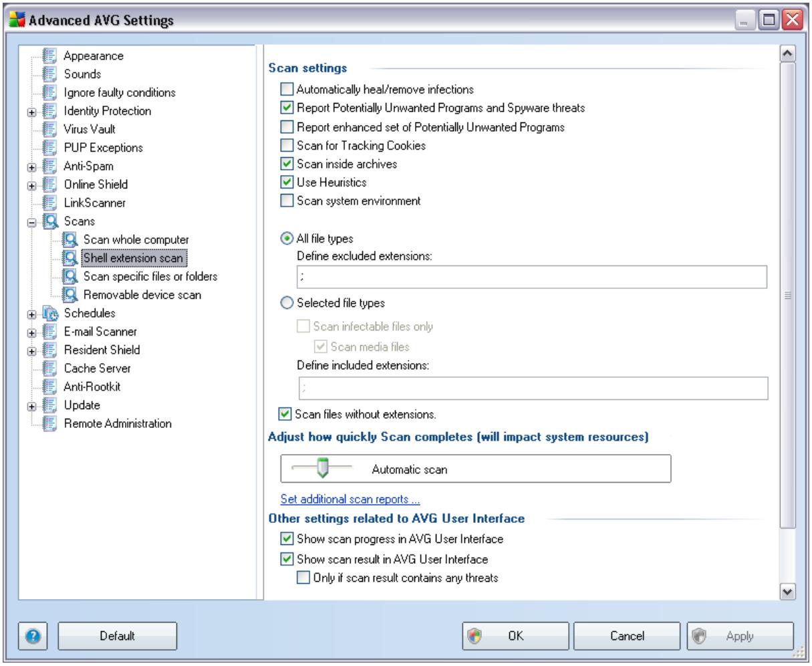Expand the Identity Protection node
Image resolution: width=812 pixels, height=666 pixels.
click(31, 112)
